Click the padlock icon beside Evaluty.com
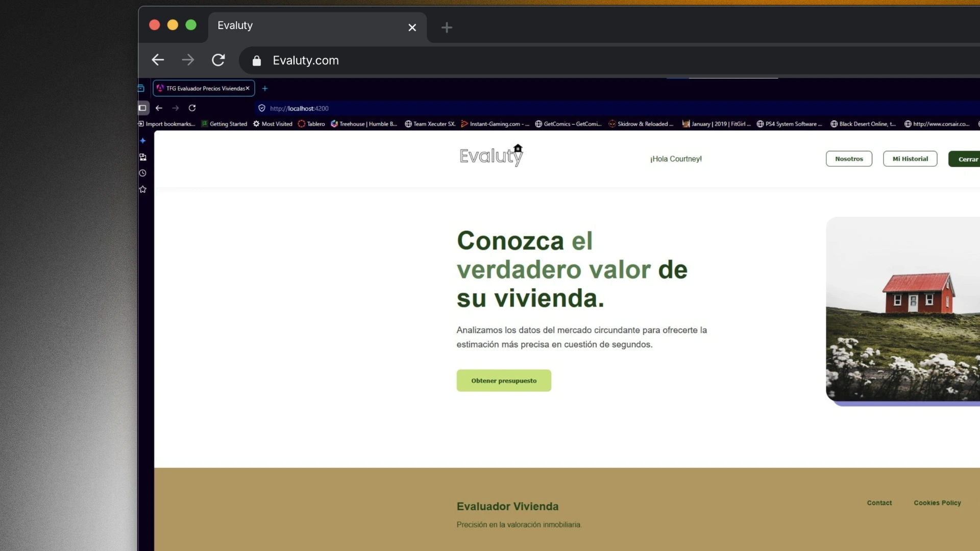This screenshot has width=980, height=551. (x=257, y=61)
